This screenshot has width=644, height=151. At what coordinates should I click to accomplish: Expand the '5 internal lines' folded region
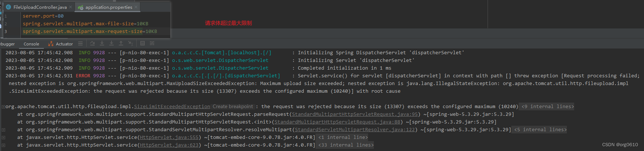tap(540, 130)
